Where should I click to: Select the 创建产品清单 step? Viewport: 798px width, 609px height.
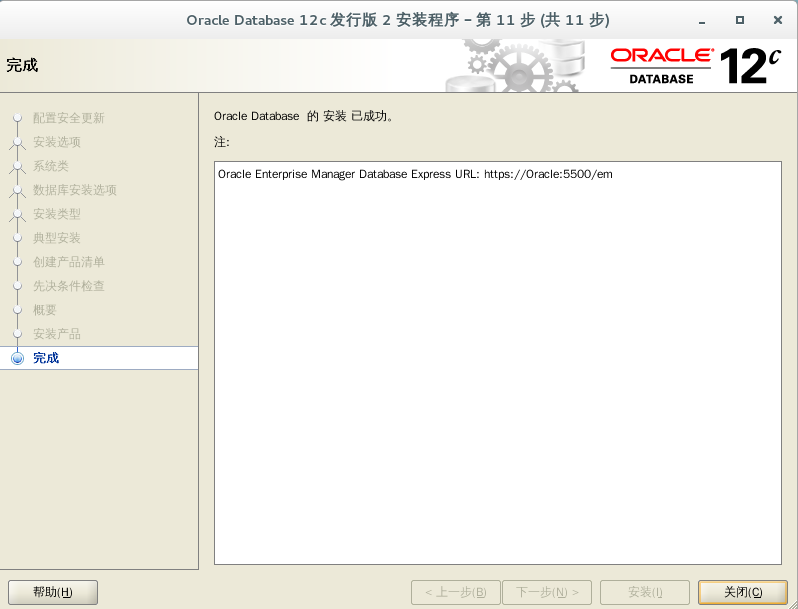(x=68, y=262)
